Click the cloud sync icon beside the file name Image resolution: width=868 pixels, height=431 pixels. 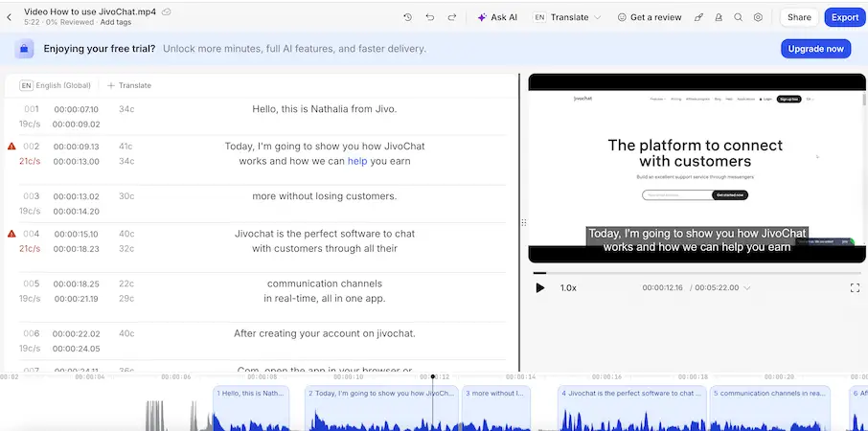[166, 11]
